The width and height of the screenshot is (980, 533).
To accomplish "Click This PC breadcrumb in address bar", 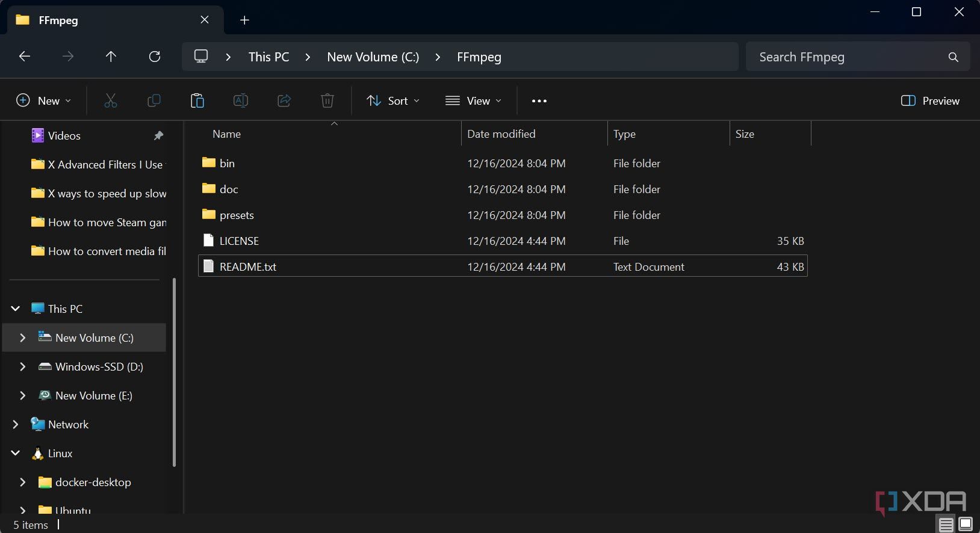I will 268,57.
